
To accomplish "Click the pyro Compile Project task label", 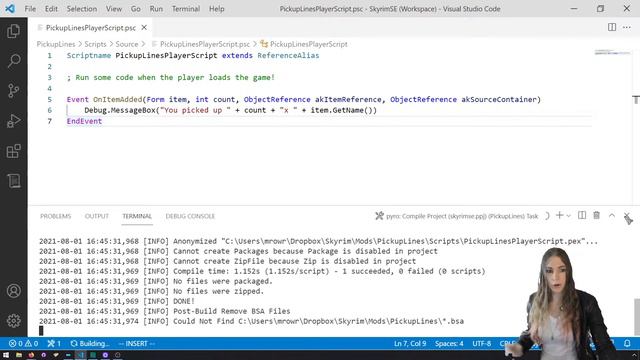I will tap(462, 216).
